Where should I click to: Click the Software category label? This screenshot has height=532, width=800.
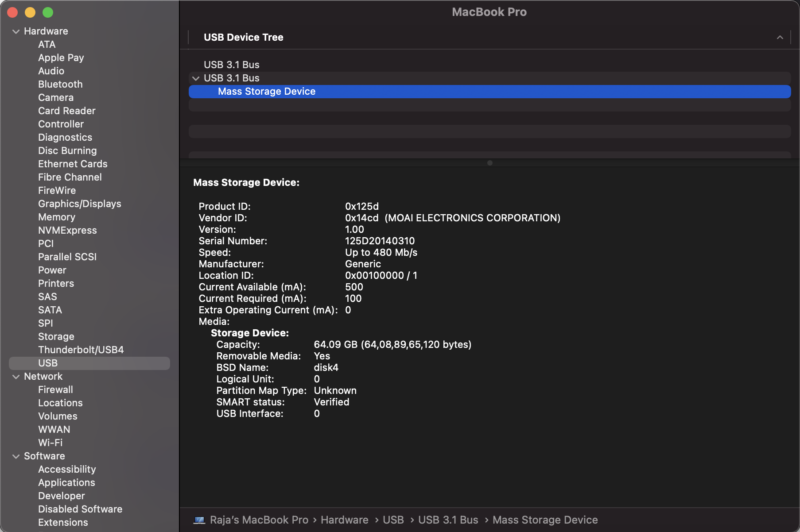point(44,456)
